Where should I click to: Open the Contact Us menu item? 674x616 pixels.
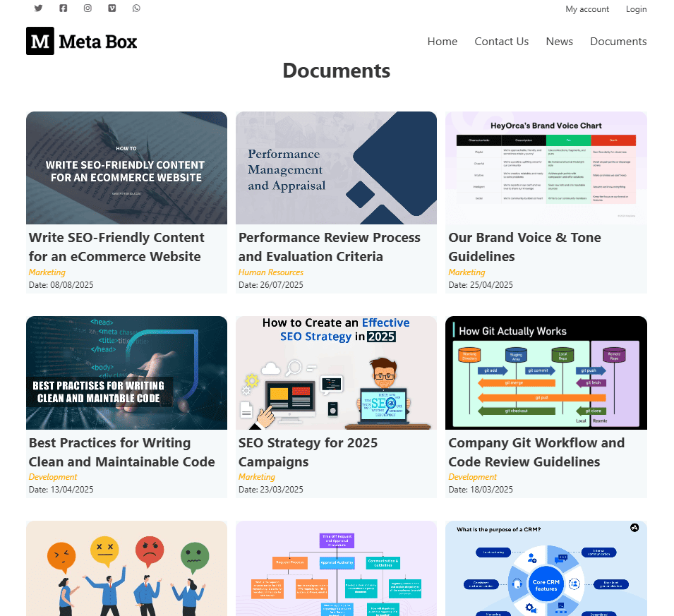click(x=501, y=42)
